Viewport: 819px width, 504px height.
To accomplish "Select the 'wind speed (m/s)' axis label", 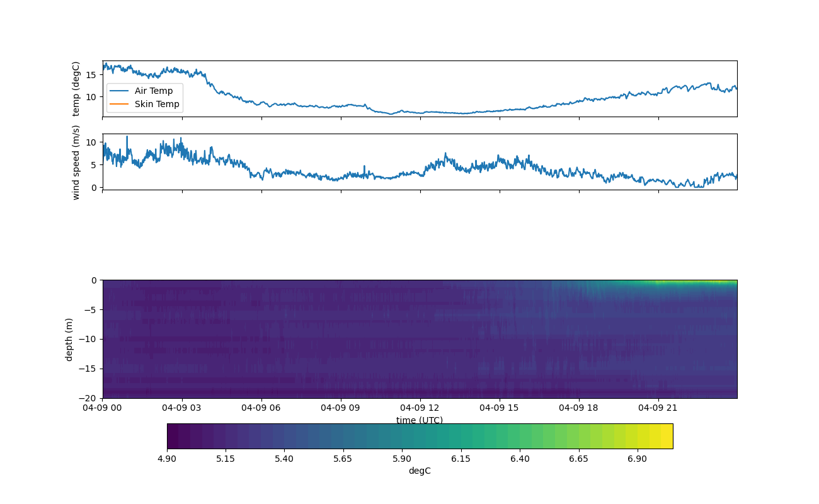I will 76,162.
